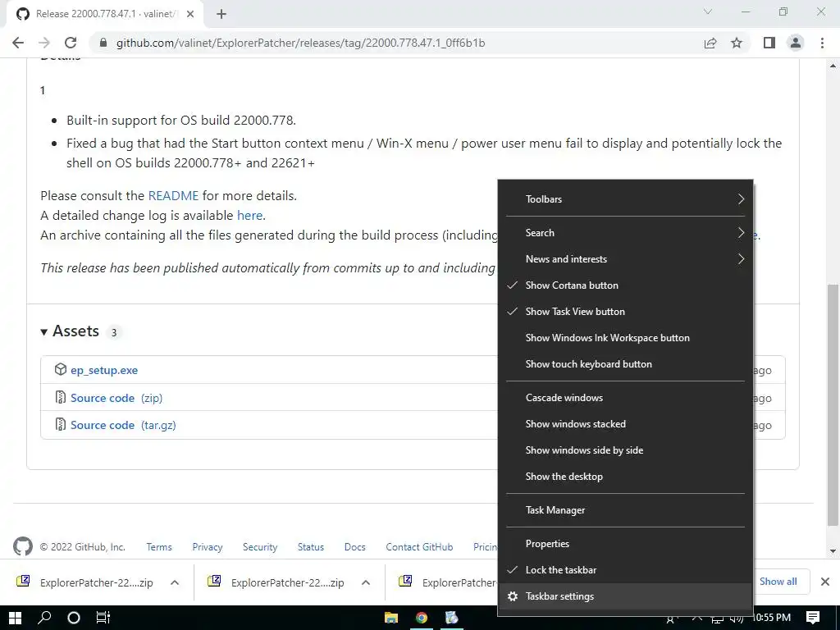Click Show all downloads
Viewport: 840px width, 630px height.
pos(778,582)
